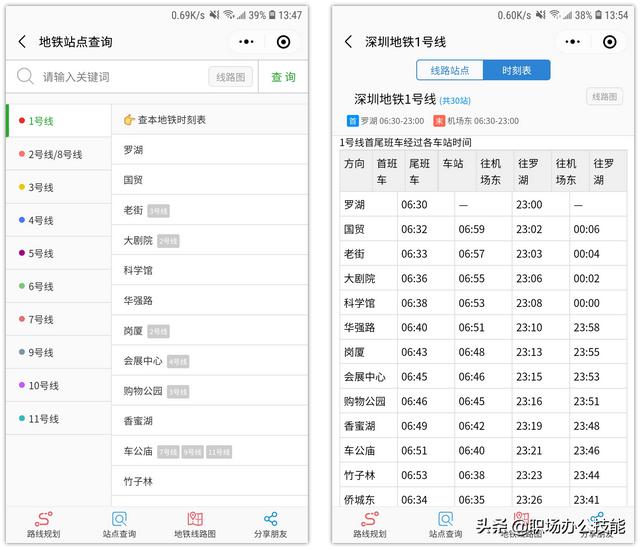
Task: Select the 华强路 row in the timetable
Action: (x=483, y=327)
